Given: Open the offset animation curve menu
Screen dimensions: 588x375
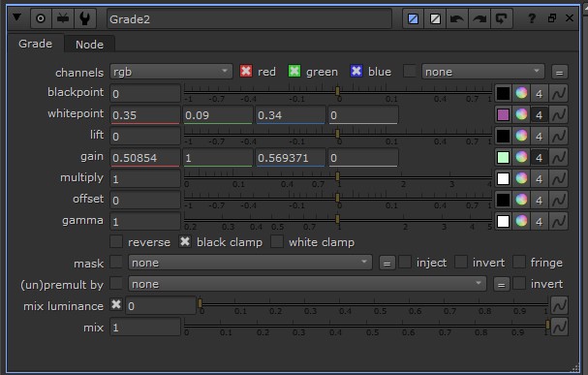Looking at the screenshot, I should [x=559, y=201].
